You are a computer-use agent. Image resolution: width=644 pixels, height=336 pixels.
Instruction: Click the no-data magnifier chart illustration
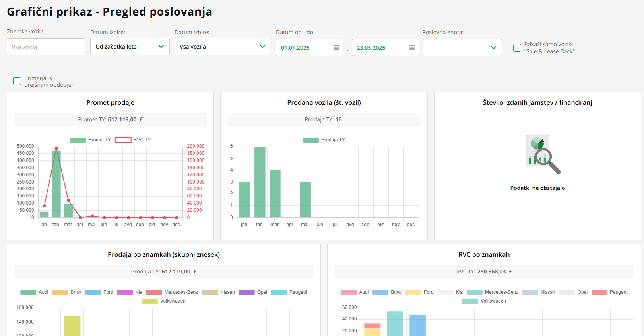(542, 154)
